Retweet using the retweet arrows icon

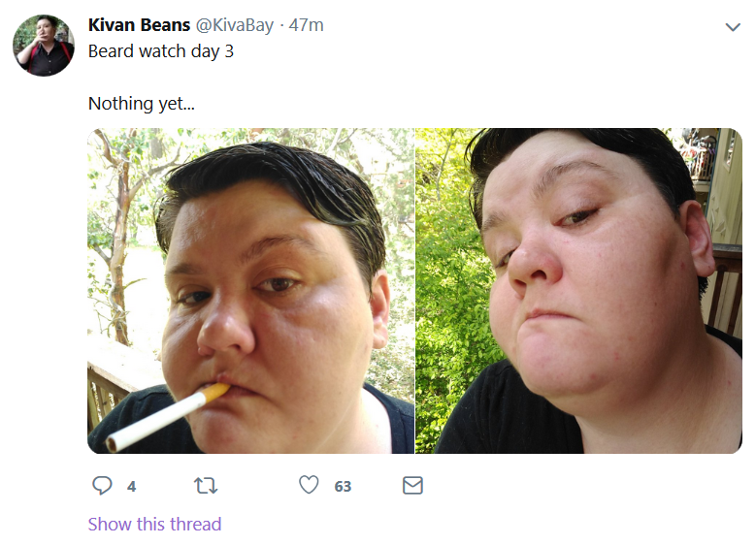click(x=206, y=485)
